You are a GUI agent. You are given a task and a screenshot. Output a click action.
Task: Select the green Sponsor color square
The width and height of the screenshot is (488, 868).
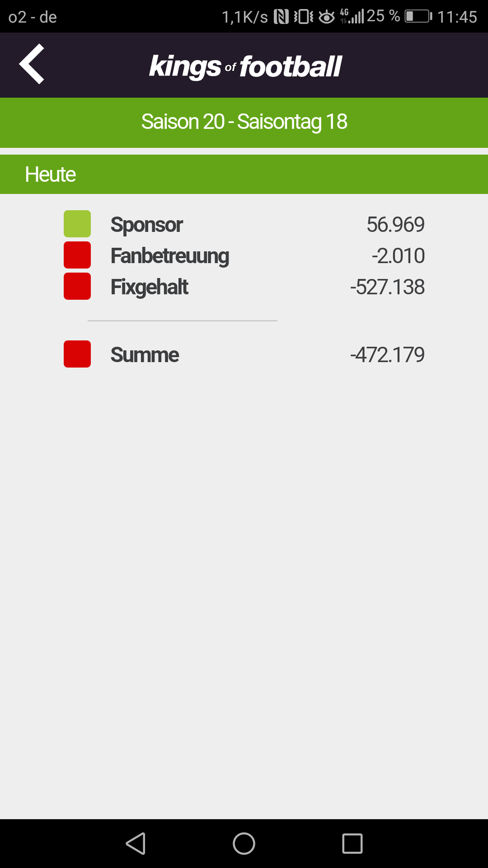[77, 224]
